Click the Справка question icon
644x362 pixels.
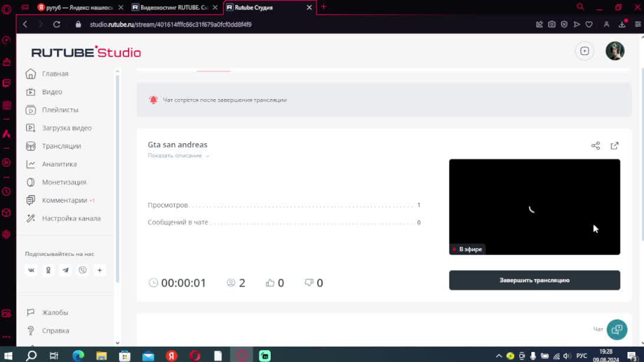(31, 330)
